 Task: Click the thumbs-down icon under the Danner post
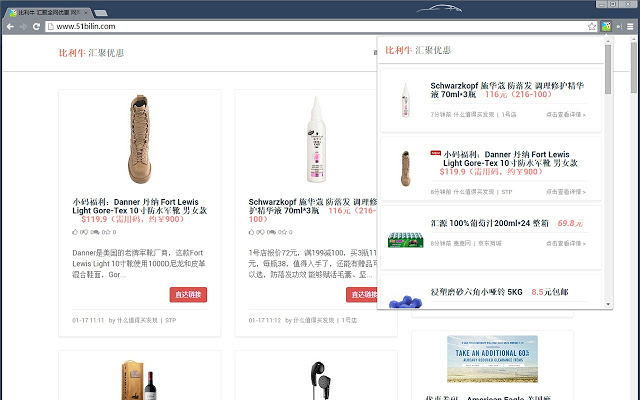pyautogui.click(x=83, y=232)
